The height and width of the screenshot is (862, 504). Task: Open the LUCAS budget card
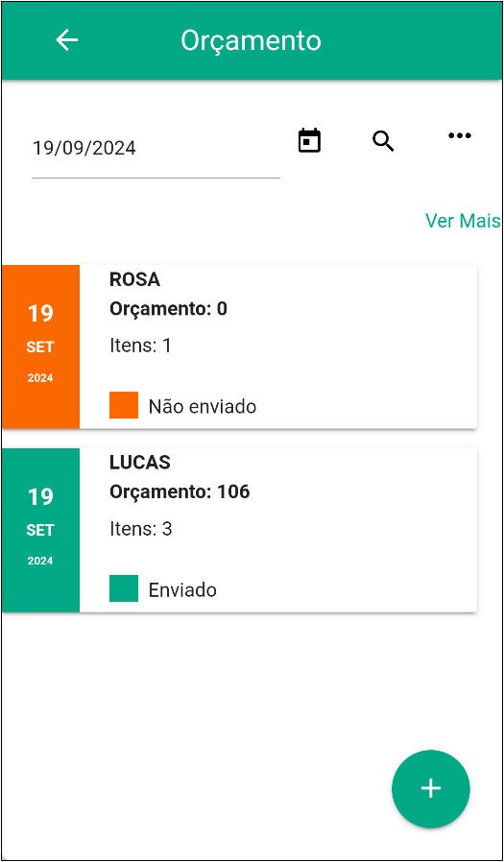tap(240, 530)
